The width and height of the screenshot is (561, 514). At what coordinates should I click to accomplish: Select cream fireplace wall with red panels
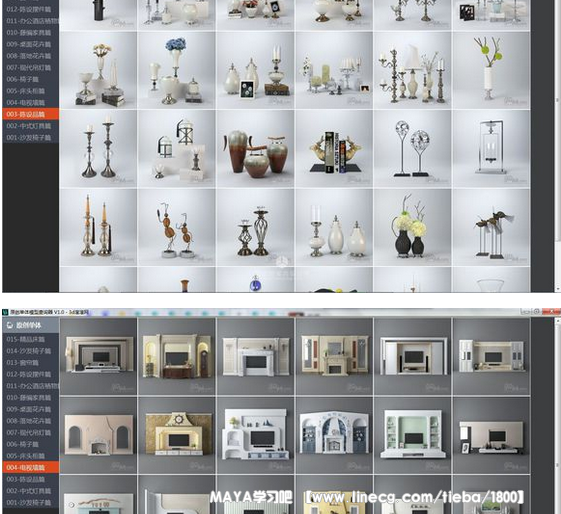334,357
